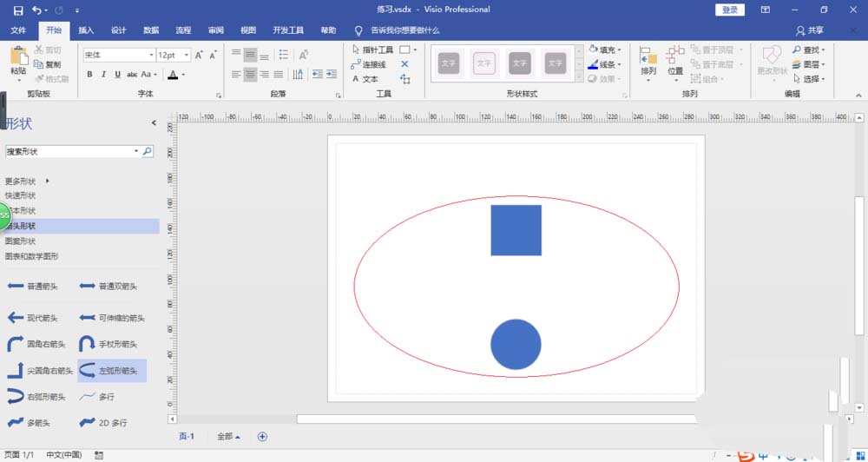Viewport: 868px width, 462px height.
Task: Toggle bold formatting
Action: pos(89,75)
